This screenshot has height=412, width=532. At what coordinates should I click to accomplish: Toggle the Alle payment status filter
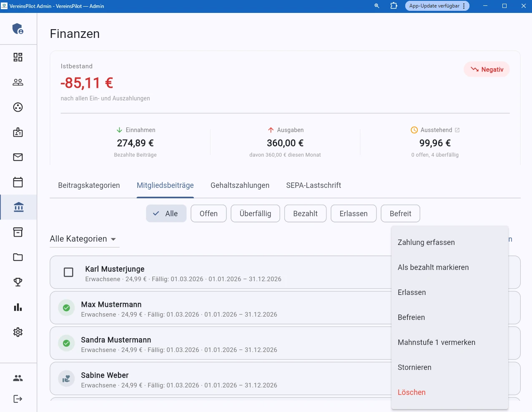pos(166,213)
